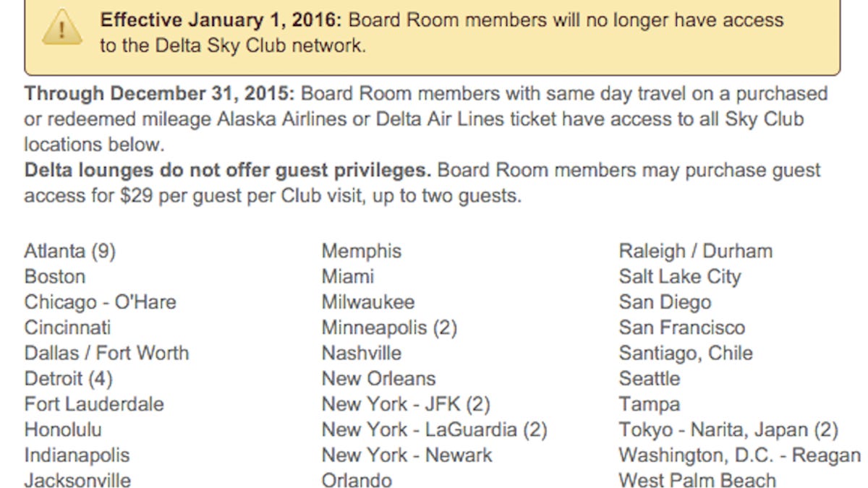Click the Seattle location entry
The height and width of the screenshot is (488, 868).
(x=650, y=379)
